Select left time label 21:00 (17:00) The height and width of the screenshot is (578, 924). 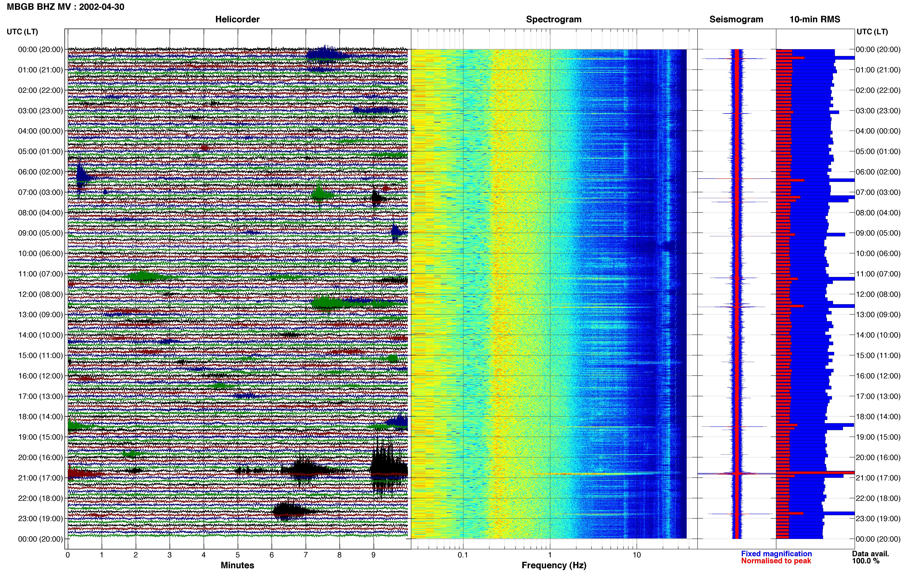coord(41,478)
